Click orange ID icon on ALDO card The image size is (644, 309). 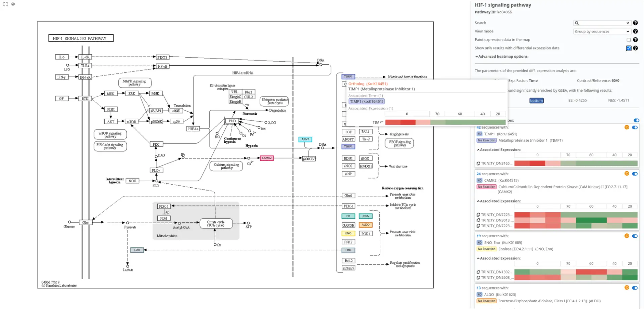click(x=627, y=288)
